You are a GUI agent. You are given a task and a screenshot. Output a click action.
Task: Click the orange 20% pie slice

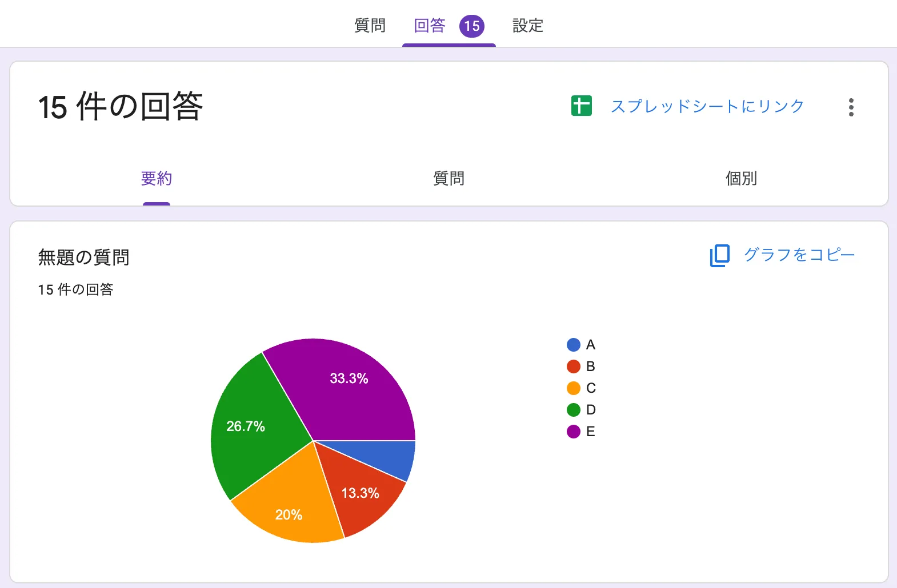289,508
